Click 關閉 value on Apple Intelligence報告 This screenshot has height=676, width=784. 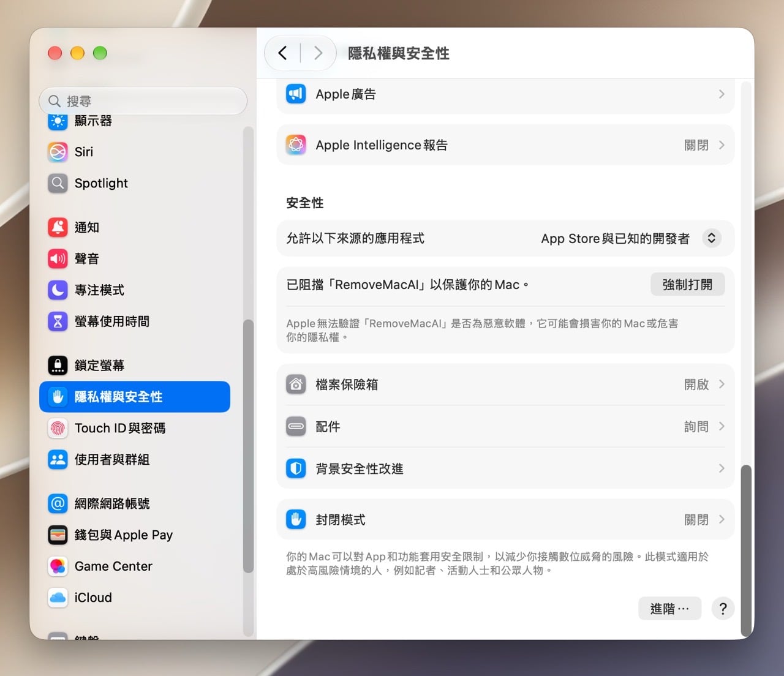(696, 145)
